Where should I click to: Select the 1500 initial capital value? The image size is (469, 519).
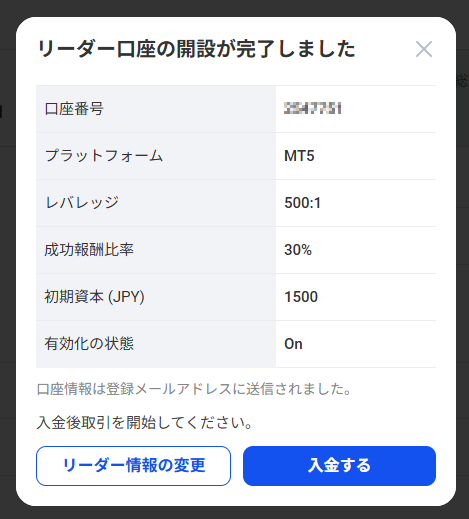point(301,297)
